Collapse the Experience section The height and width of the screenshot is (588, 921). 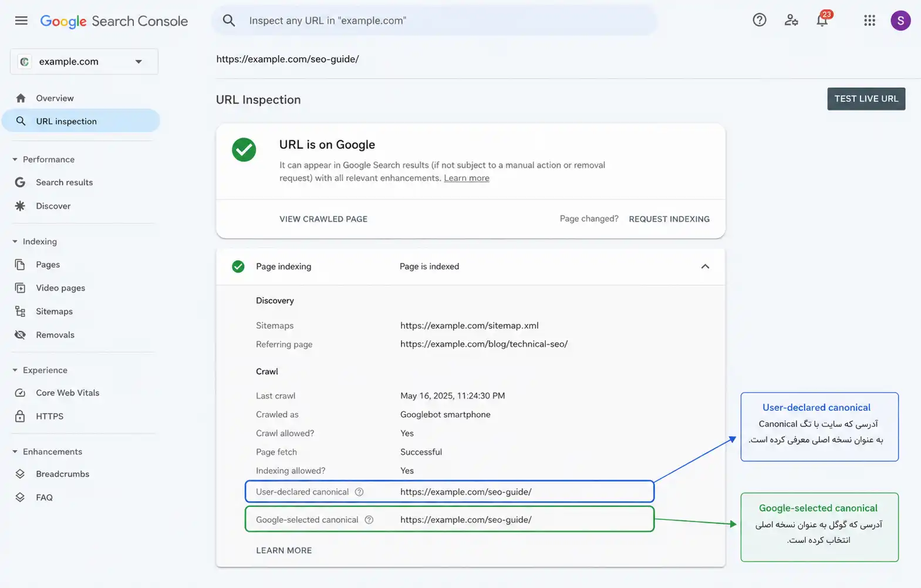point(15,370)
